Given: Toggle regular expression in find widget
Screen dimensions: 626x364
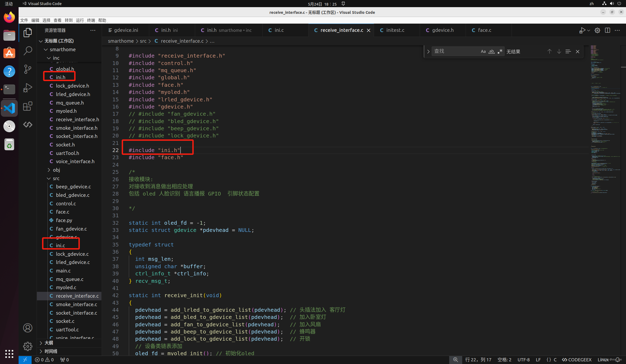Looking at the screenshot, I should pyautogui.click(x=500, y=51).
